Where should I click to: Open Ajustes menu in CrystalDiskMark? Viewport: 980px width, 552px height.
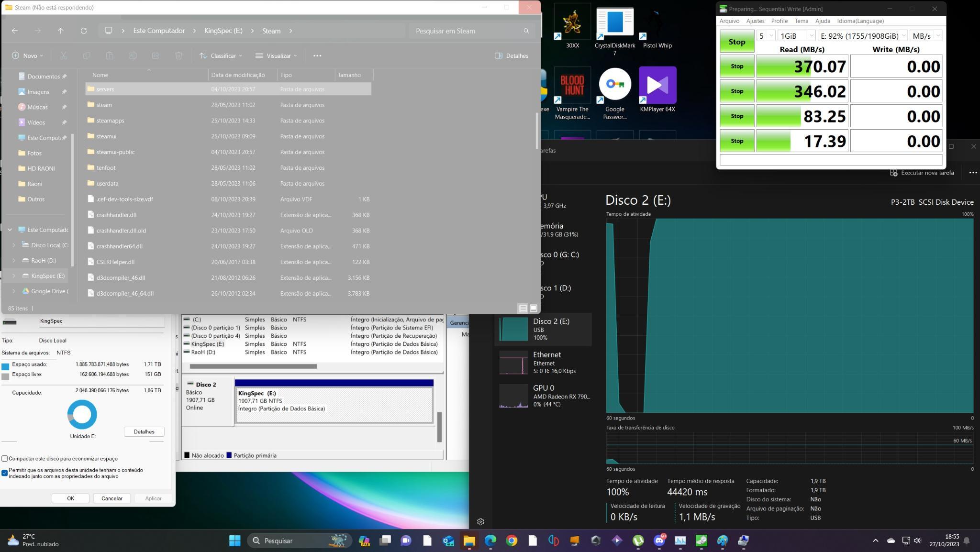[755, 21]
